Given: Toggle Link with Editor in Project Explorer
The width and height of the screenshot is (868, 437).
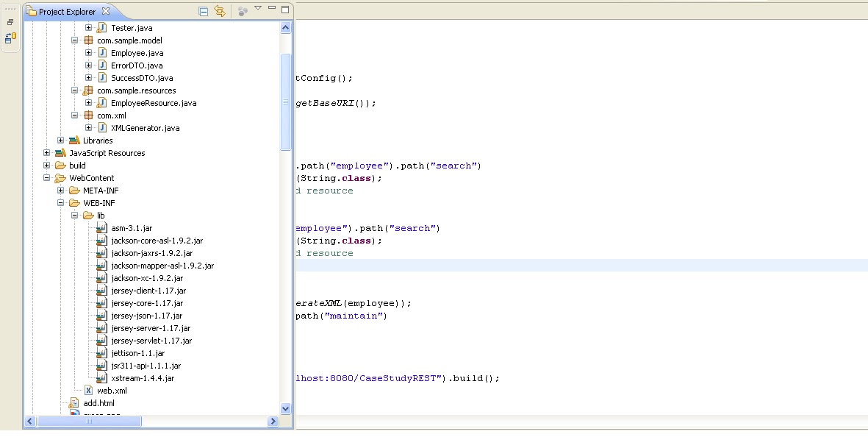Looking at the screenshot, I should point(220,11).
